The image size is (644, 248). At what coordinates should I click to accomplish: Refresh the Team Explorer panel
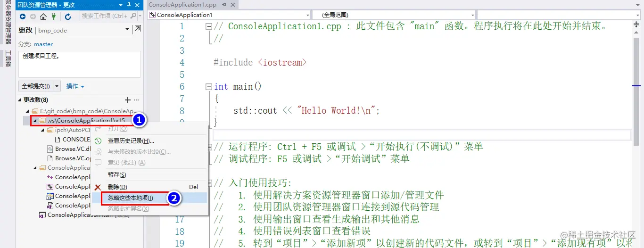click(68, 17)
